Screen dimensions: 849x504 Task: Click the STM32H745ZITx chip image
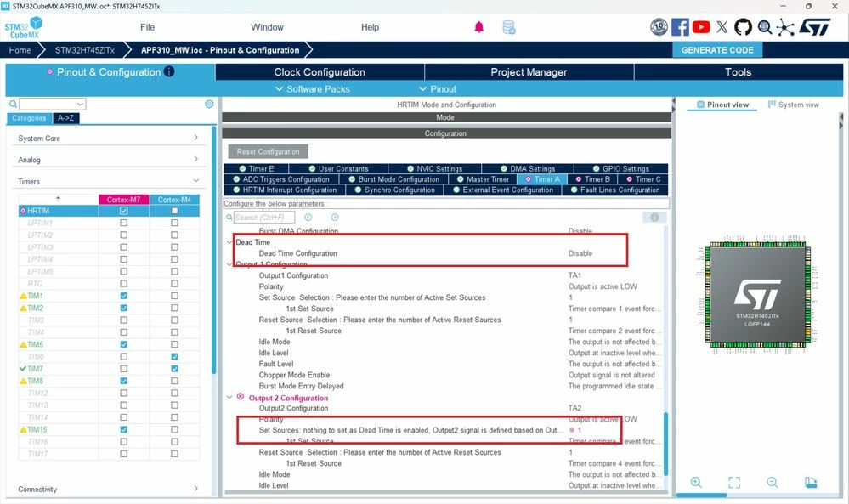click(x=757, y=295)
